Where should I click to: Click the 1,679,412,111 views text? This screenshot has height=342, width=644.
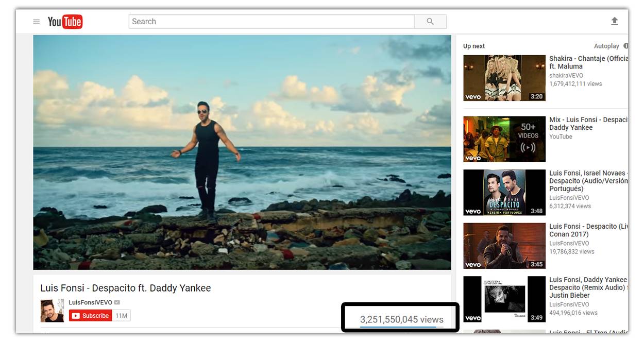coord(575,83)
